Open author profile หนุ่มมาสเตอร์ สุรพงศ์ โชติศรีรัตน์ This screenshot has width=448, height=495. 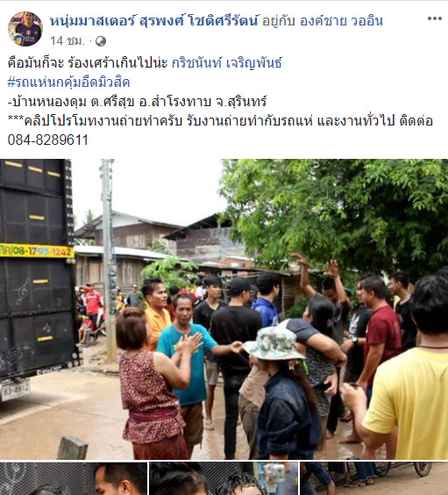pos(154,21)
